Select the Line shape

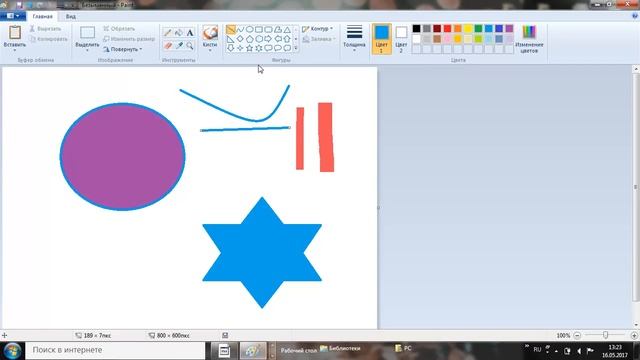[231, 29]
